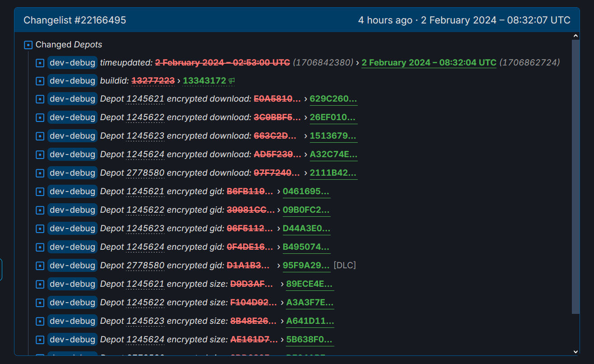Click new buildid value 13343172
The width and height of the screenshot is (594, 364).
coord(204,81)
